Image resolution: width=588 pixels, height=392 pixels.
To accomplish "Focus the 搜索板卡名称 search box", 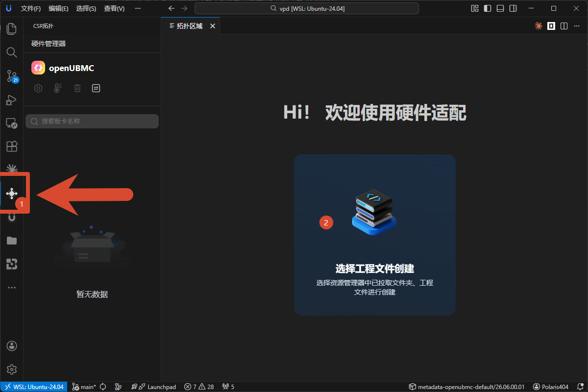I will (x=92, y=121).
